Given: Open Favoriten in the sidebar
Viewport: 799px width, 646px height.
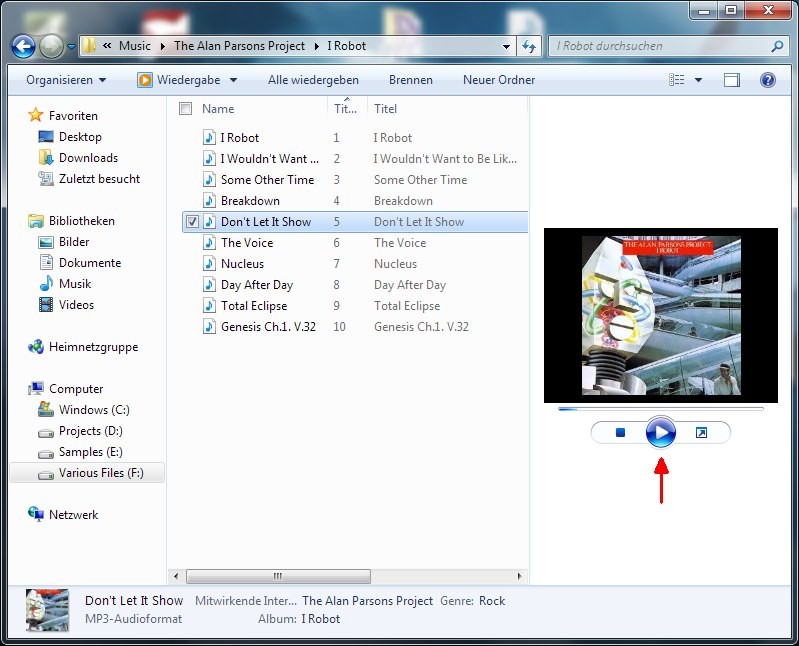Looking at the screenshot, I should point(73,116).
